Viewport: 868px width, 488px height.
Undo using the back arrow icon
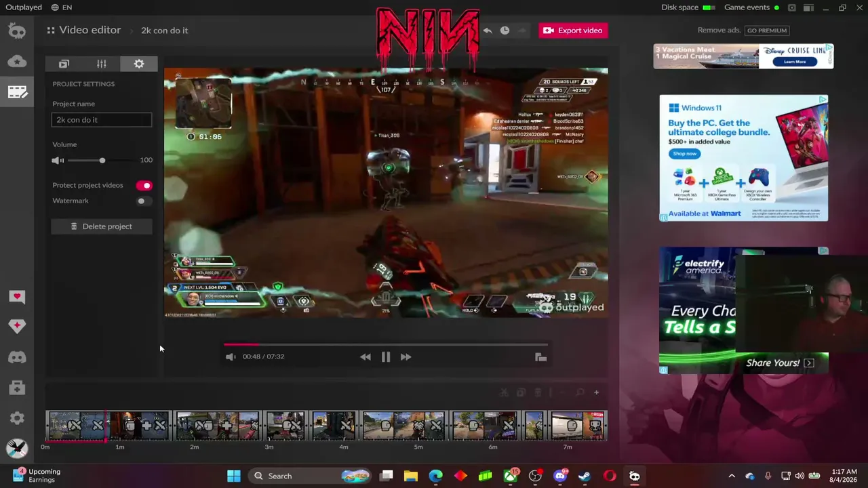(x=488, y=30)
